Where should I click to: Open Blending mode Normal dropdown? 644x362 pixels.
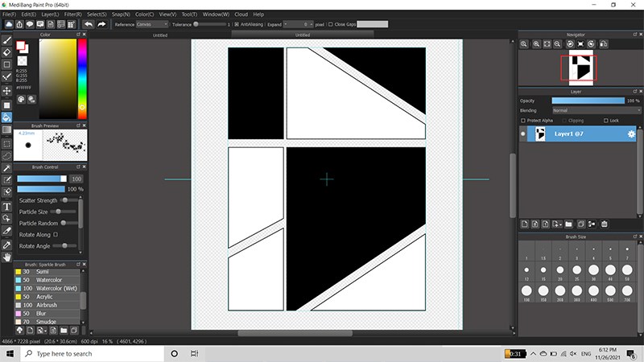596,110
